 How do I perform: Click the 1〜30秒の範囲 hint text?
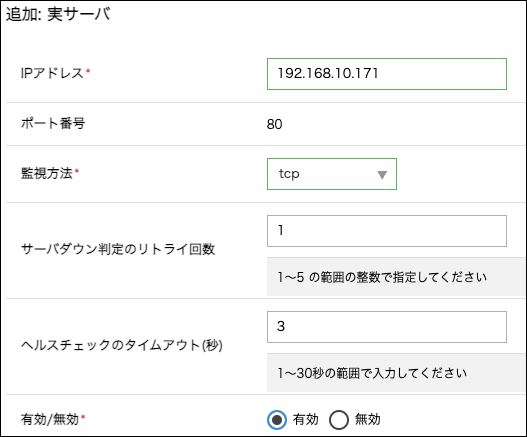(x=372, y=373)
